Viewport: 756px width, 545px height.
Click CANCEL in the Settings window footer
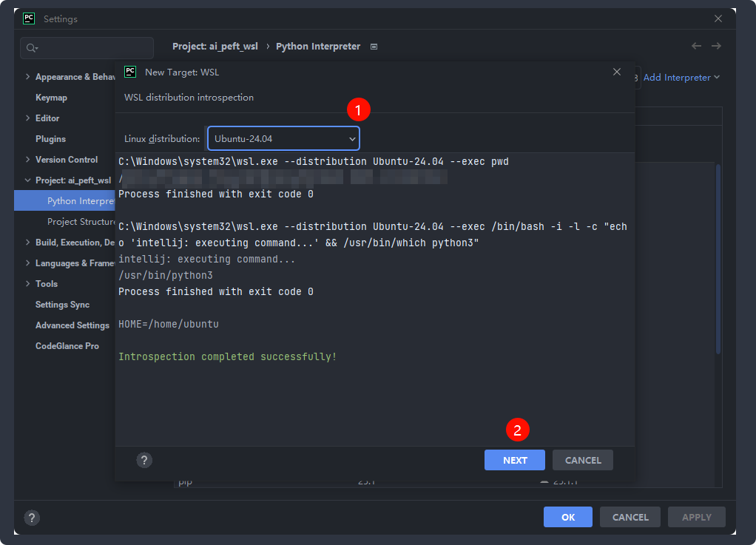630,517
